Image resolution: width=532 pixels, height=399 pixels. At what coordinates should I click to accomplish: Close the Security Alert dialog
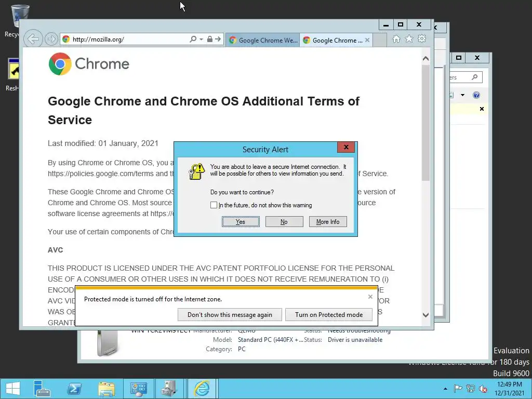pos(346,147)
